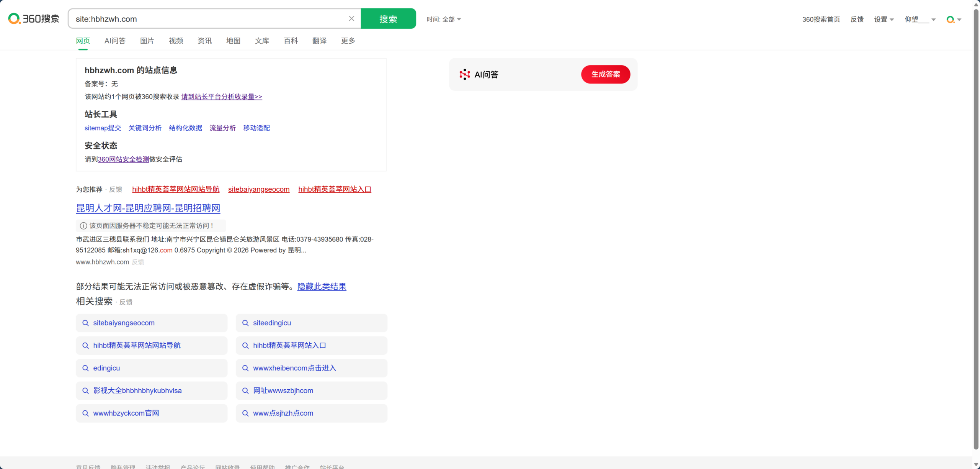Expand the 时间: 全部 time filter
This screenshot has width=980, height=469.
[x=444, y=19]
